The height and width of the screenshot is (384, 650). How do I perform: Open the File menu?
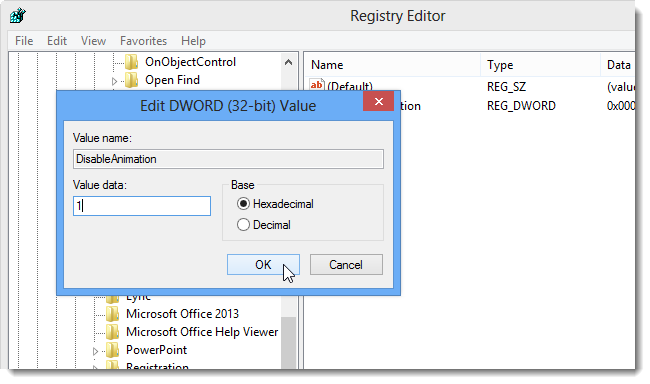pos(24,41)
